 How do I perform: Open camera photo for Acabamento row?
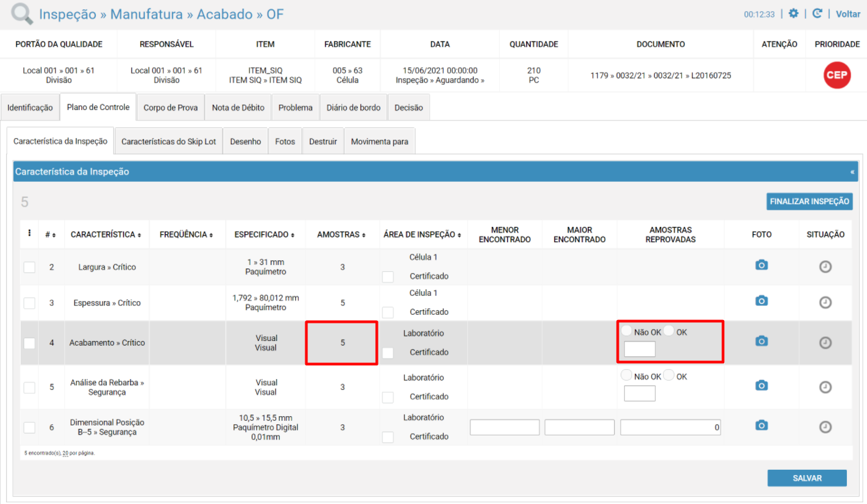click(762, 341)
